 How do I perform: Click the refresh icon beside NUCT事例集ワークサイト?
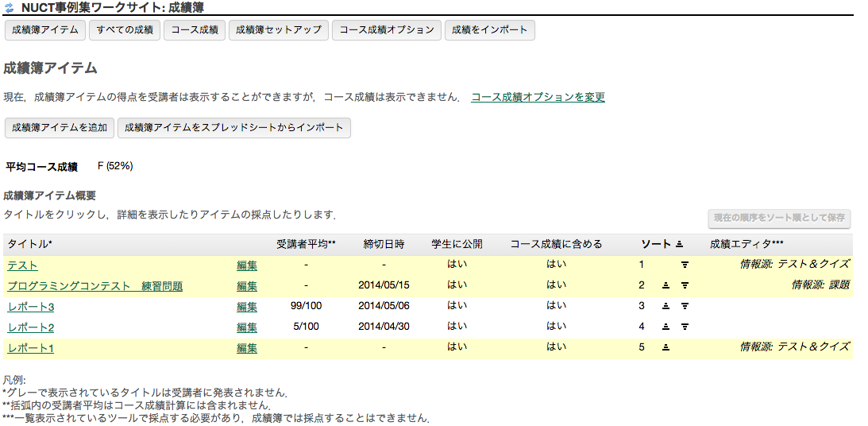[x=10, y=8]
